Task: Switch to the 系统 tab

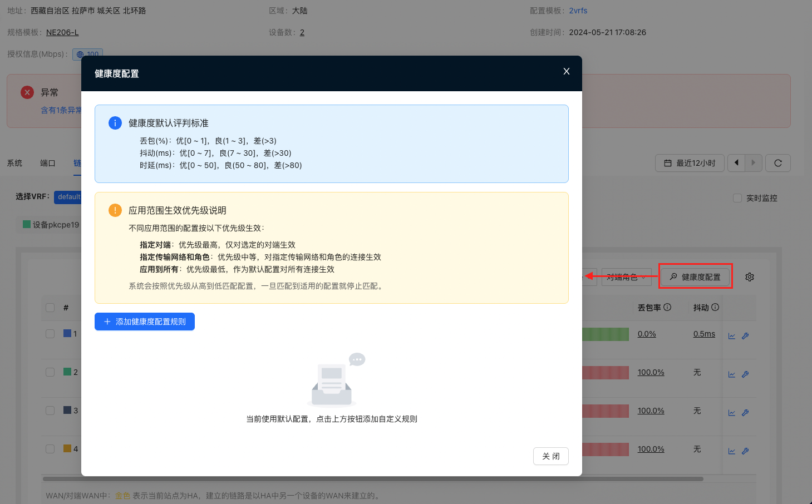Action: click(14, 162)
